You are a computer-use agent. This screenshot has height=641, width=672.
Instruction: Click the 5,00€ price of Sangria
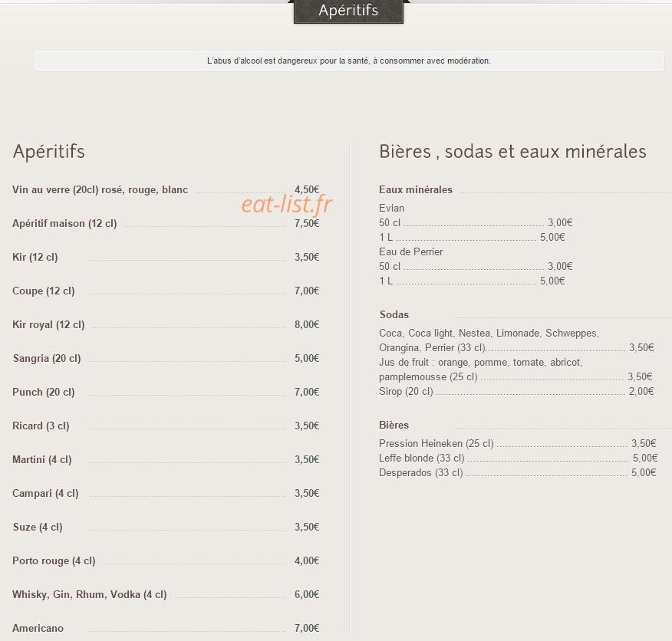(307, 358)
